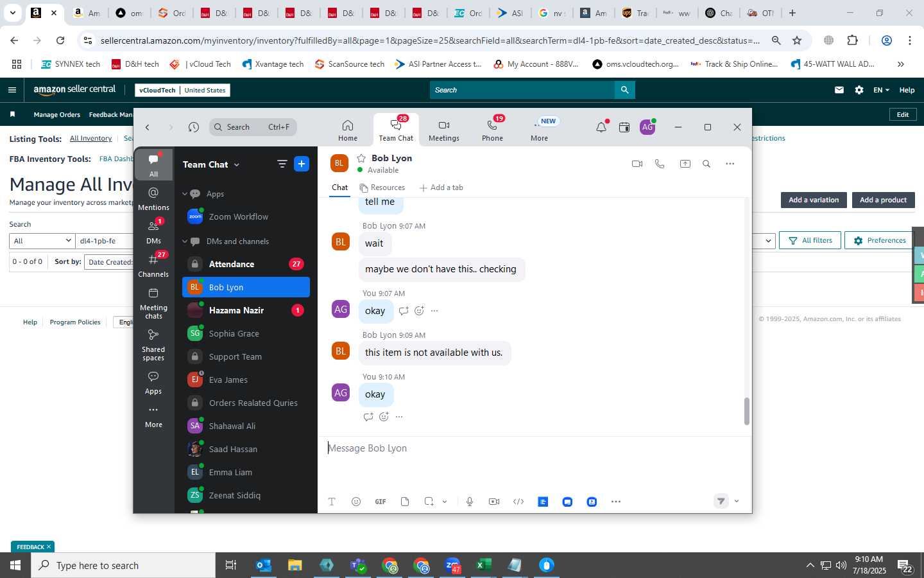Click the Program Policies footer link
Image resolution: width=924 pixels, height=578 pixels.
pos(75,322)
